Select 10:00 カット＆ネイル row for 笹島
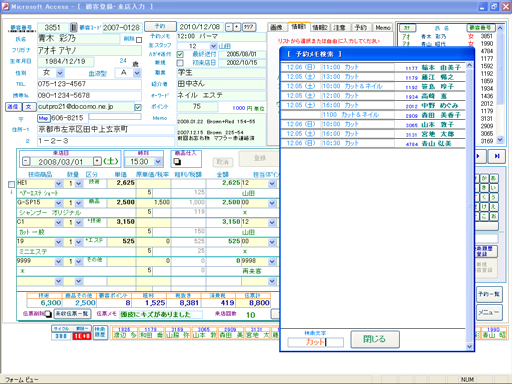The image size is (512, 384). click(373, 86)
